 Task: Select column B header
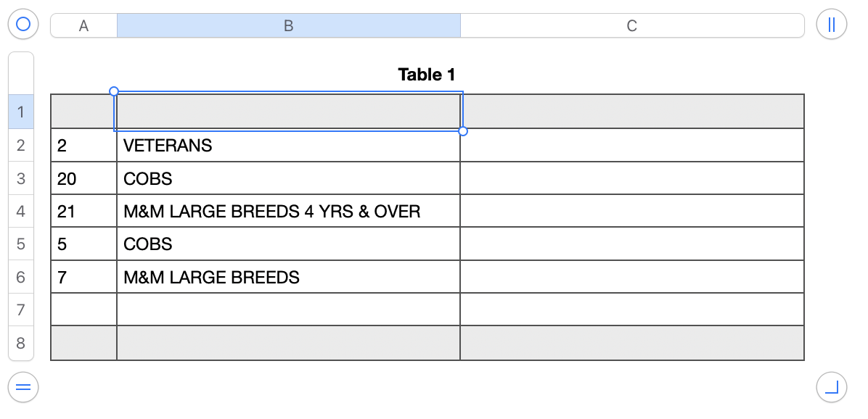point(288,26)
